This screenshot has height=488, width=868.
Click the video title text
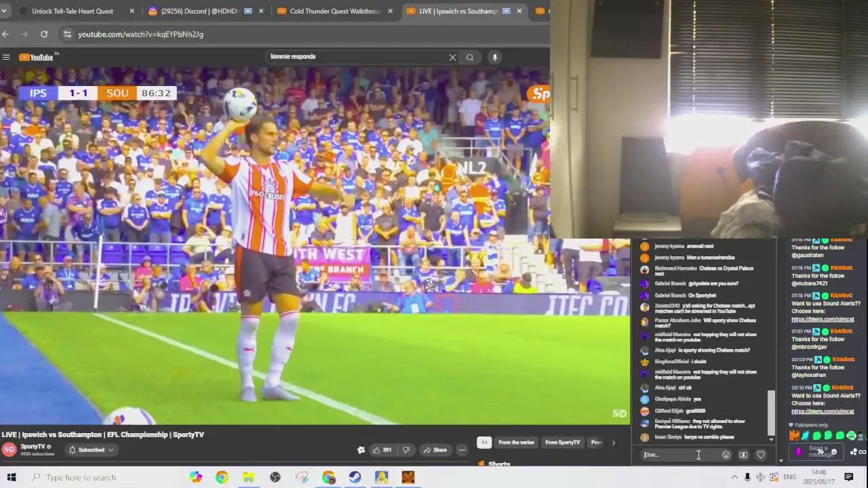102,434
